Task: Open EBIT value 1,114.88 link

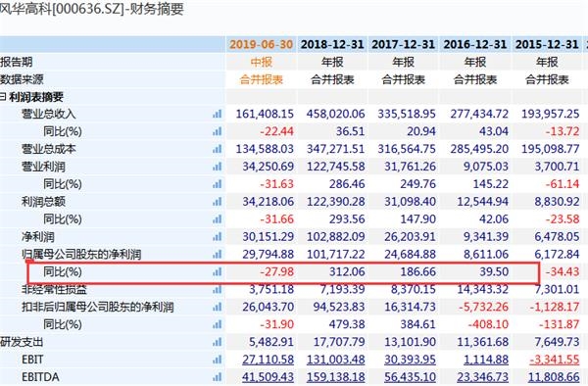Action: [486, 360]
